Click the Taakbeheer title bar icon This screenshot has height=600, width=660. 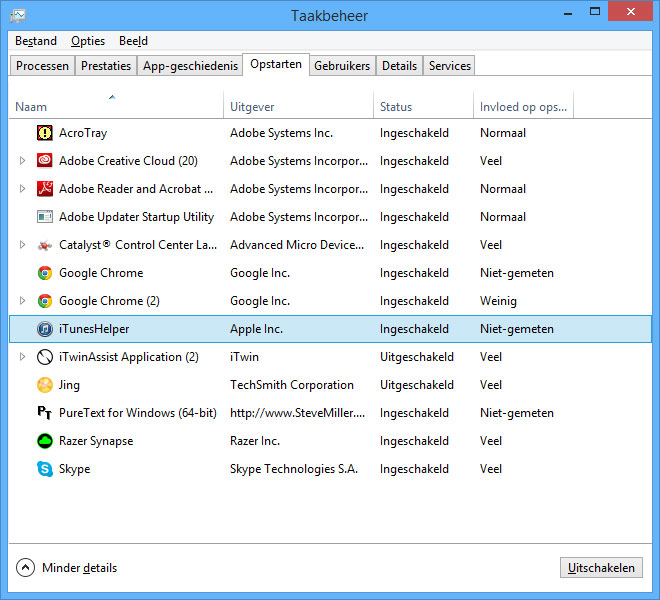18,16
